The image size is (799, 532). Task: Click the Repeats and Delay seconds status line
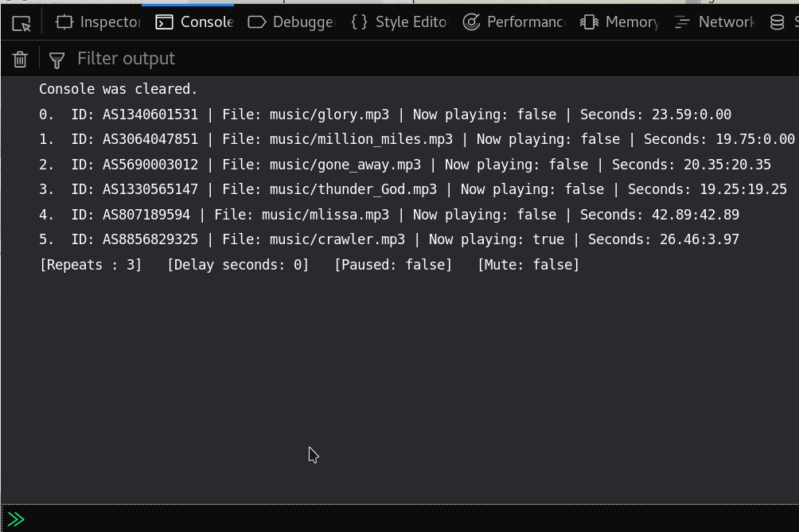310,265
